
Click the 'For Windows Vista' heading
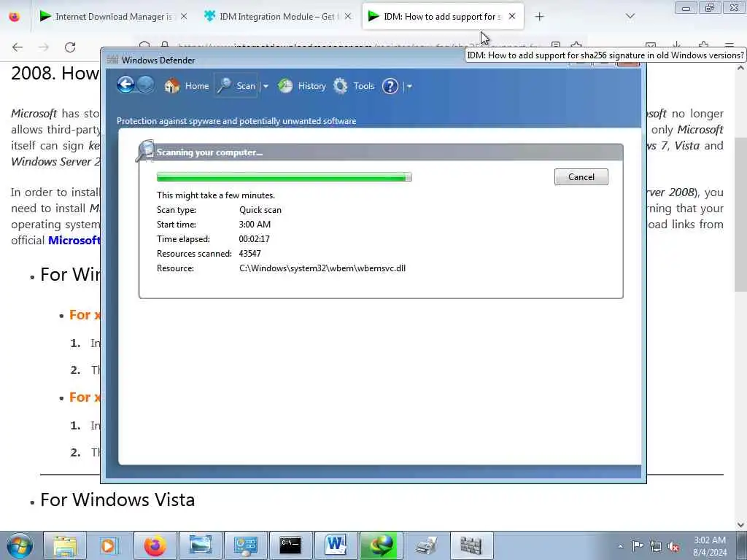tap(117, 499)
